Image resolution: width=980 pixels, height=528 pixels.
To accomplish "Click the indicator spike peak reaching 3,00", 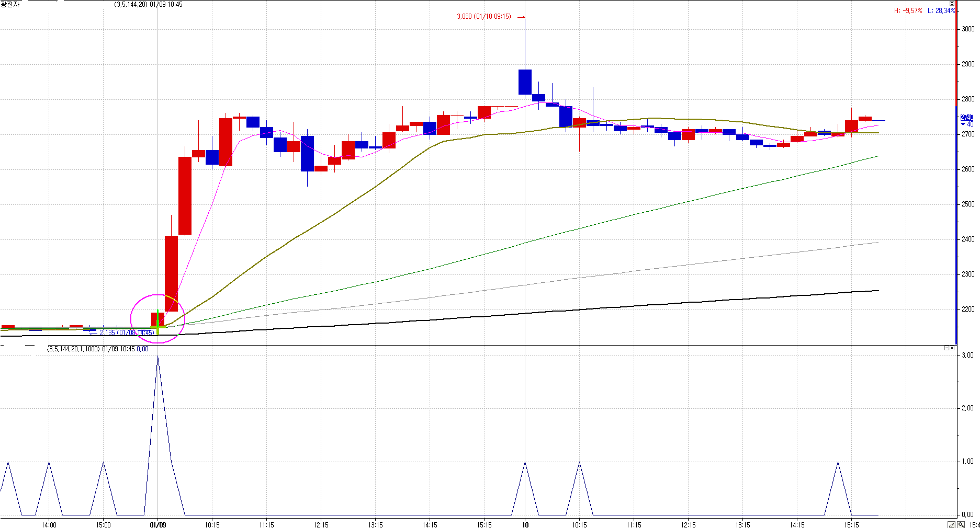I will [x=157, y=357].
